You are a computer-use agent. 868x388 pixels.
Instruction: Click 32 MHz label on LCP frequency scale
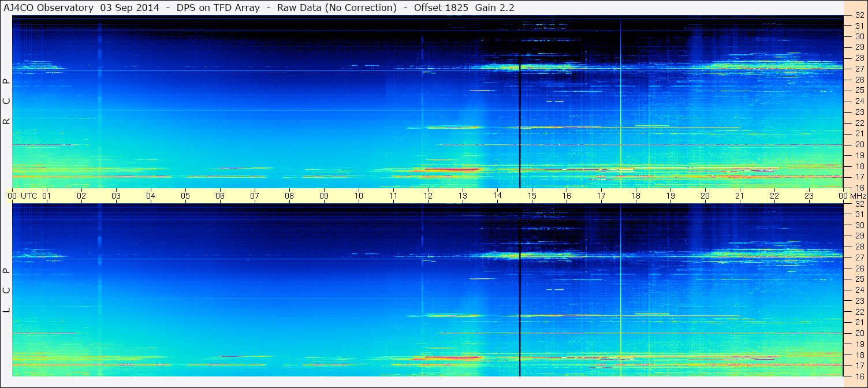coord(859,204)
